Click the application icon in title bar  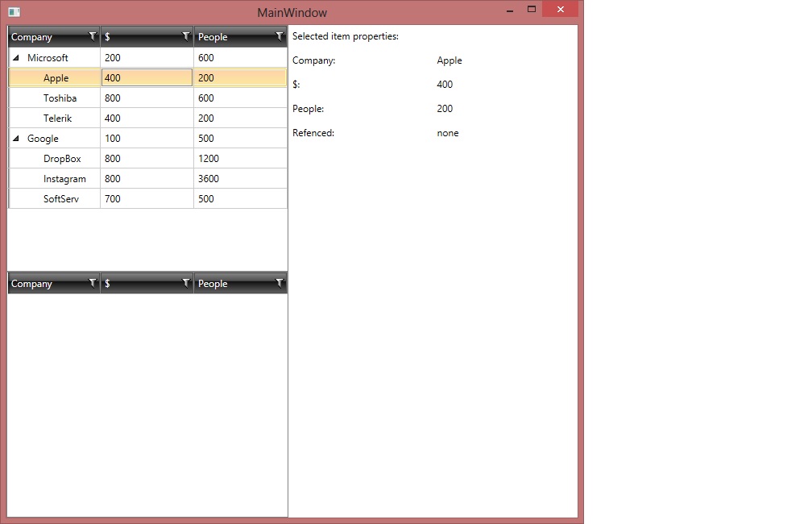pos(14,12)
